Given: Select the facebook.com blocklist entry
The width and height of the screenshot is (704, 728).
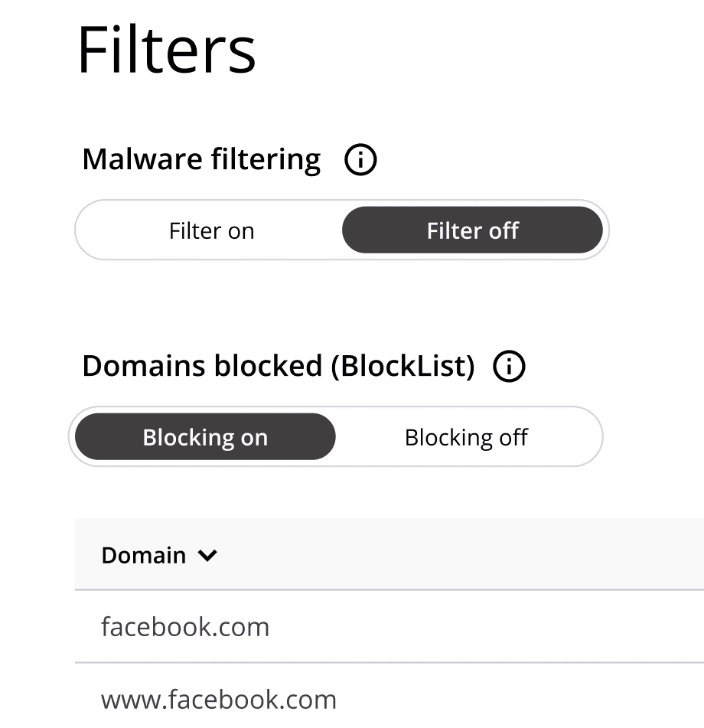Looking at the screenshot, I should point(185,627).
